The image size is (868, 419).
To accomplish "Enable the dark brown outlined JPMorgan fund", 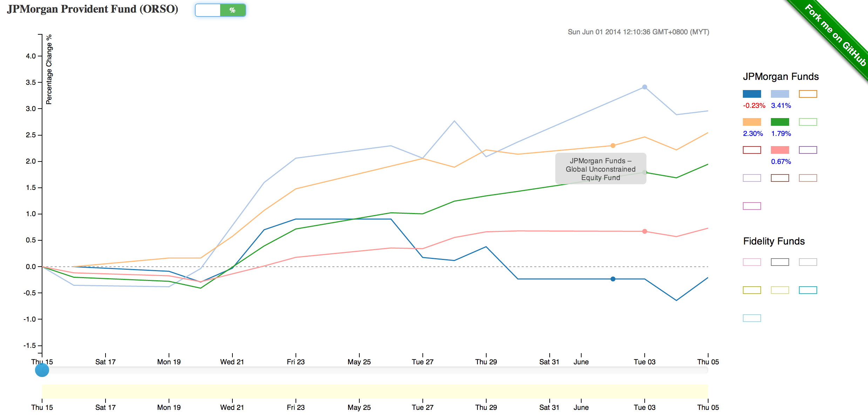I will 780,178.
